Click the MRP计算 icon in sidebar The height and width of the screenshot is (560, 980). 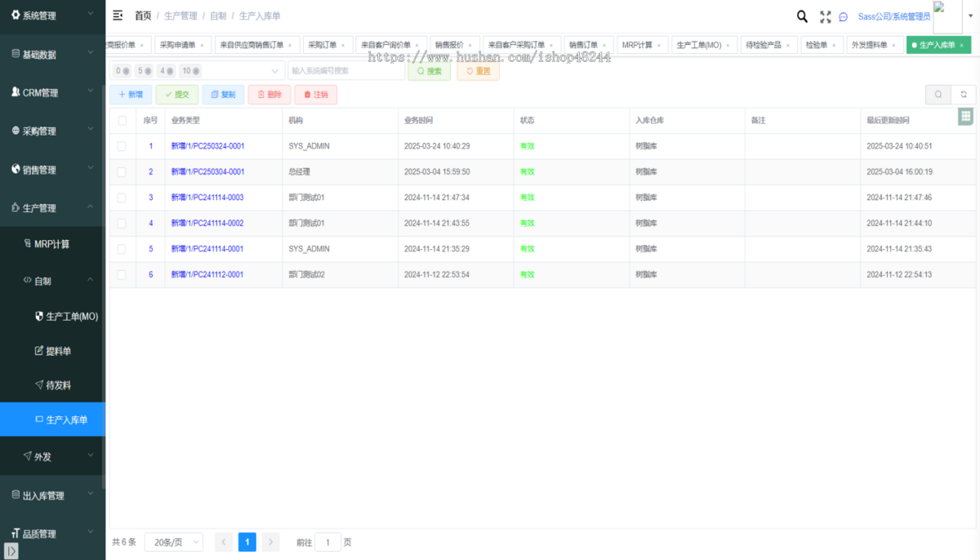(27, 243)
